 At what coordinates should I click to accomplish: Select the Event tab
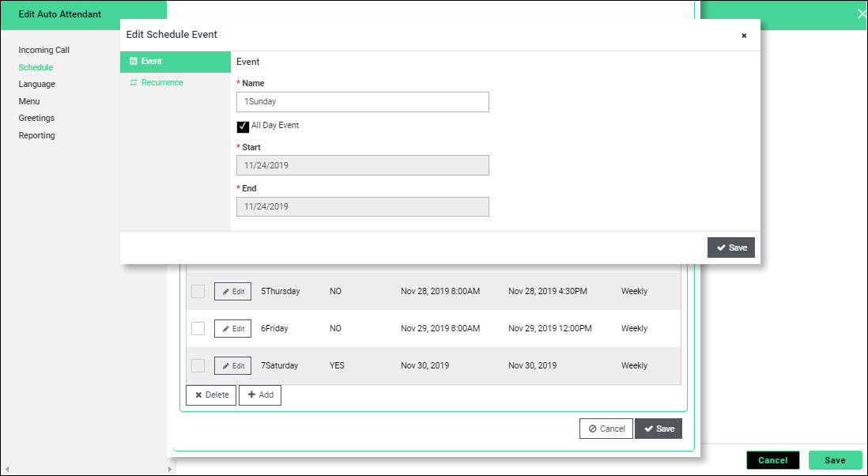(151, 61)
